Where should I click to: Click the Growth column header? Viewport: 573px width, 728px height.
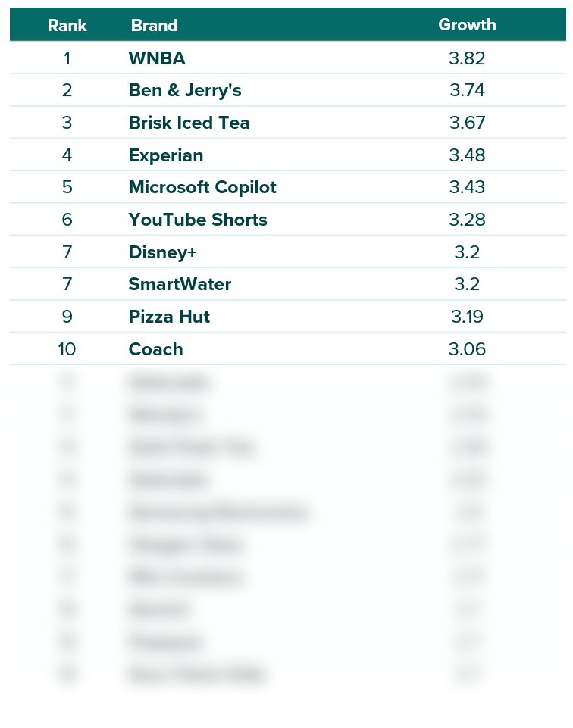coord(467,24)
